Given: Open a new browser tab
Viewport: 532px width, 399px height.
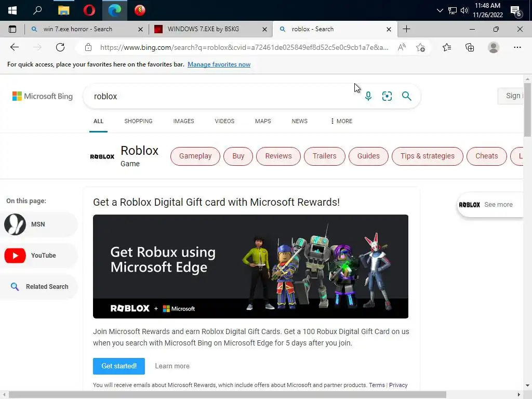Looking at the screenshot, I should pos(406,29).
